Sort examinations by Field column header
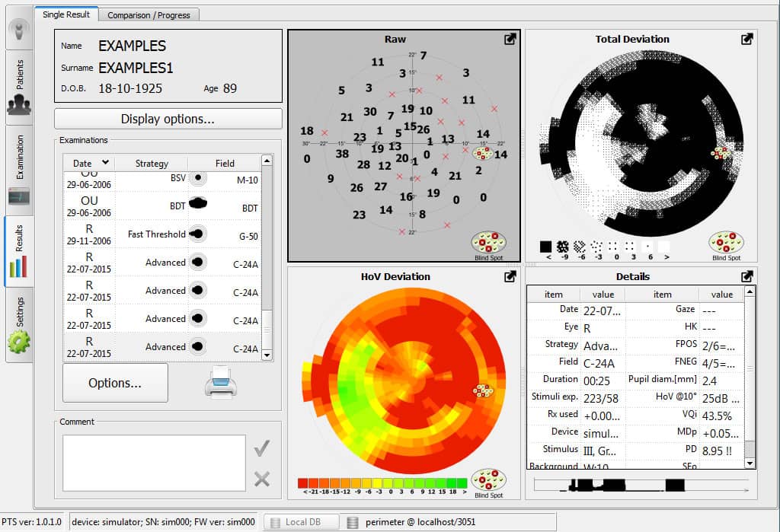 click(x=225, y=163)
